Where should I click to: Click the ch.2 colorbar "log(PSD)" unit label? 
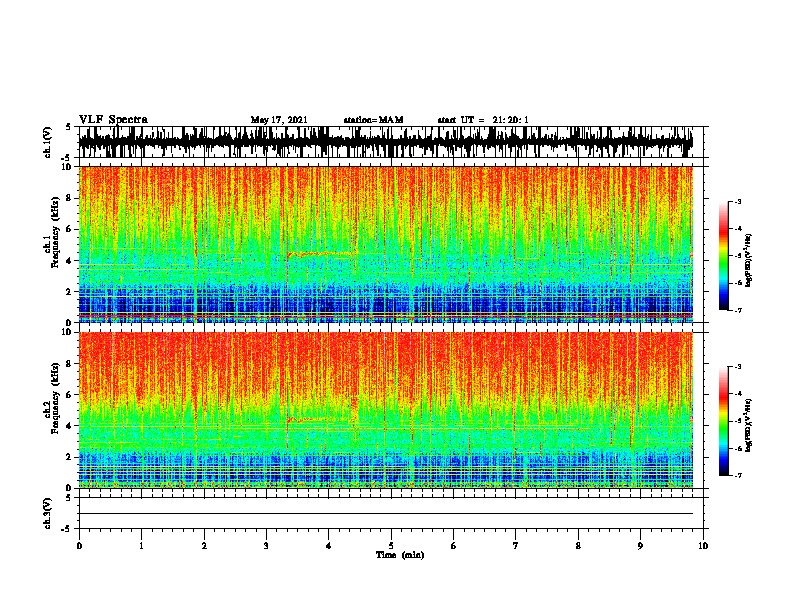click(x=749, y=426)
